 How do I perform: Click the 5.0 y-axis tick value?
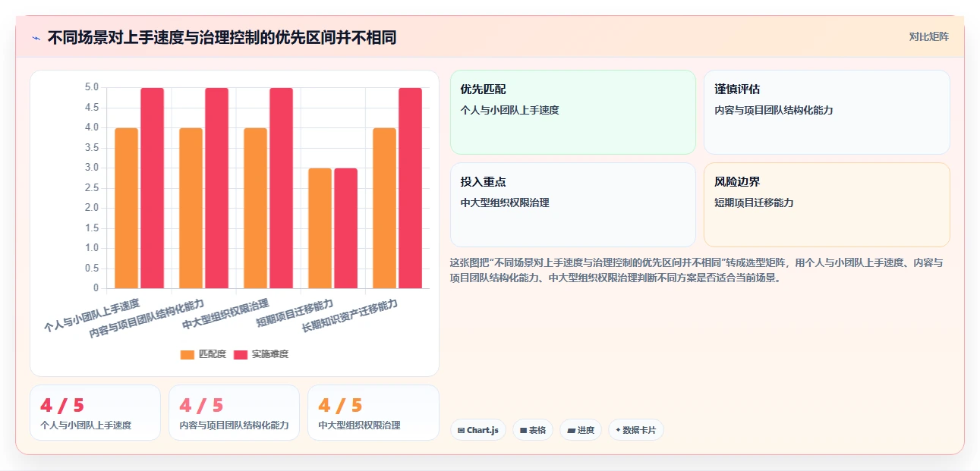91,87
